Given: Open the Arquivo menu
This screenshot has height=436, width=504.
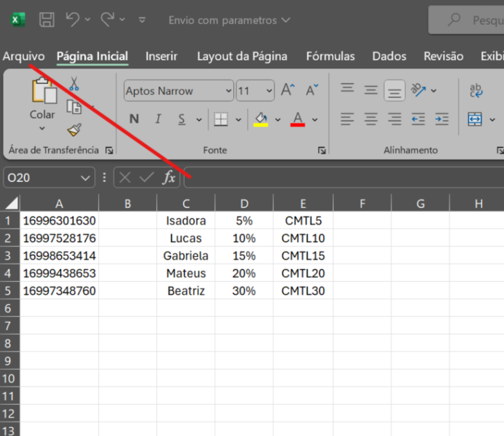Looking at the screenshot, I should coord(24,56).
